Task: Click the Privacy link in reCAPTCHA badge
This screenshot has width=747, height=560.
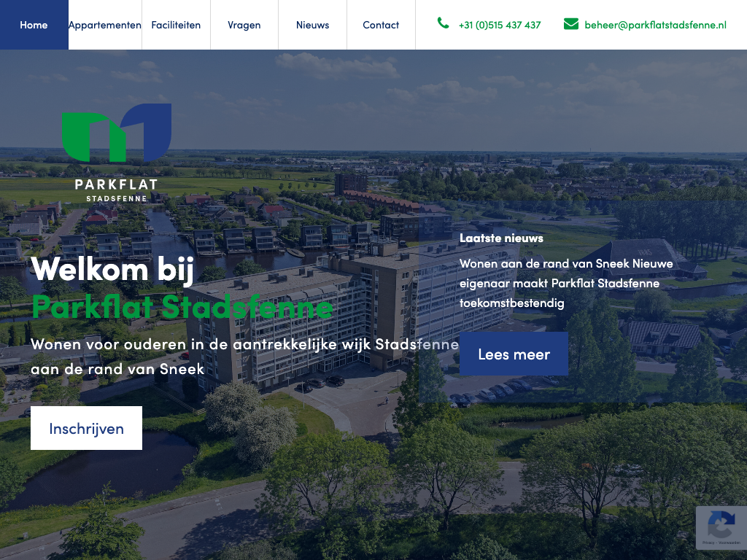Action: tap(708, 542)
